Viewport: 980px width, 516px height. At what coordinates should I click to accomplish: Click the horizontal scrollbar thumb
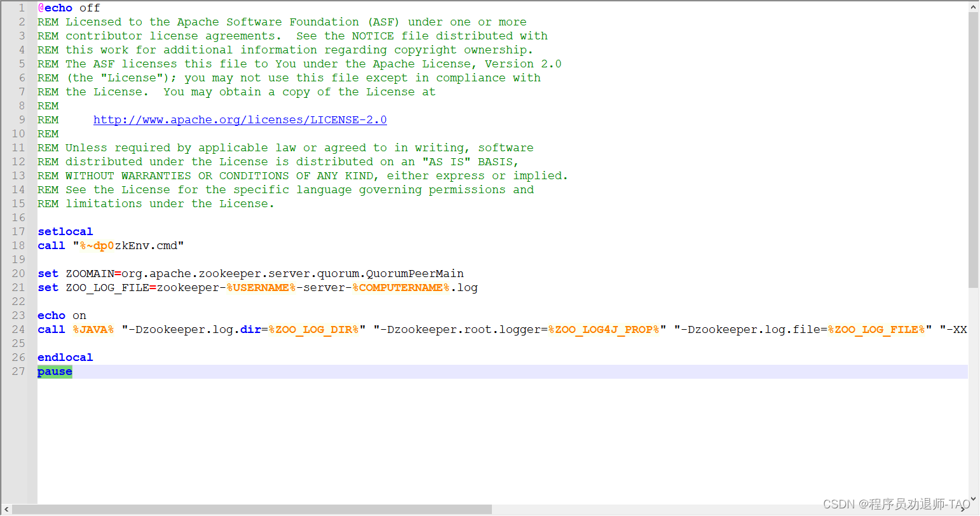(x=252, y=510)
